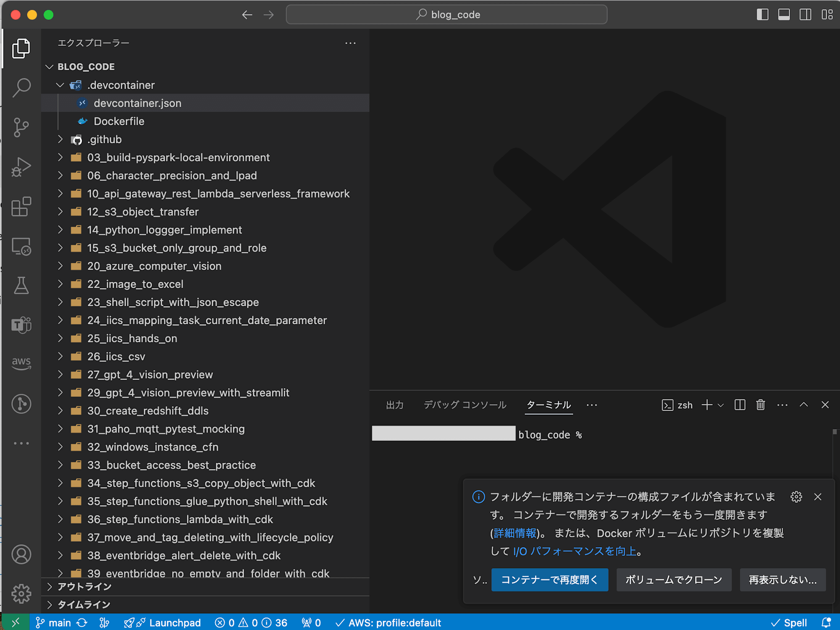Expand the タイムライン section
This screenshot has width=840, height=630.
click(x=50, y=604)
